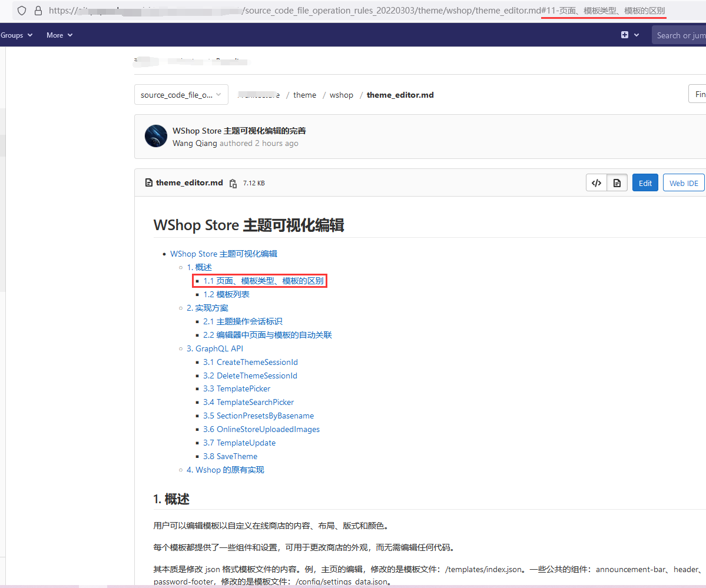706x588 pixels.
Task: Jump to 3.3 TemplatePicker
Action: (236, 388)
